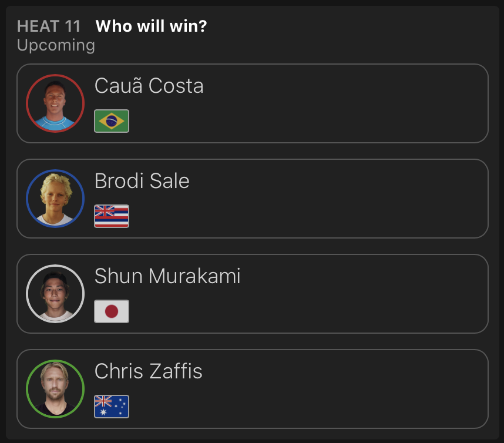504x443 pixels.
Task: Click the Australia flag icon
Action: 112,407
